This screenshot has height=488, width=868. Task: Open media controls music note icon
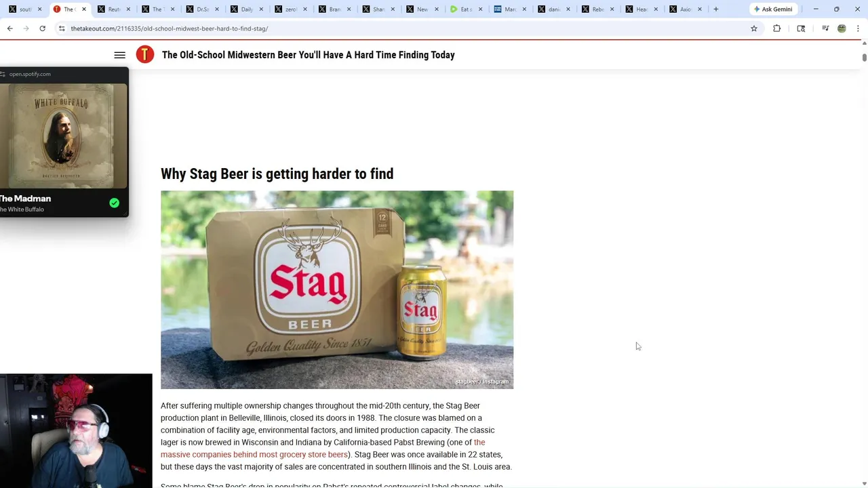(825, 28)
